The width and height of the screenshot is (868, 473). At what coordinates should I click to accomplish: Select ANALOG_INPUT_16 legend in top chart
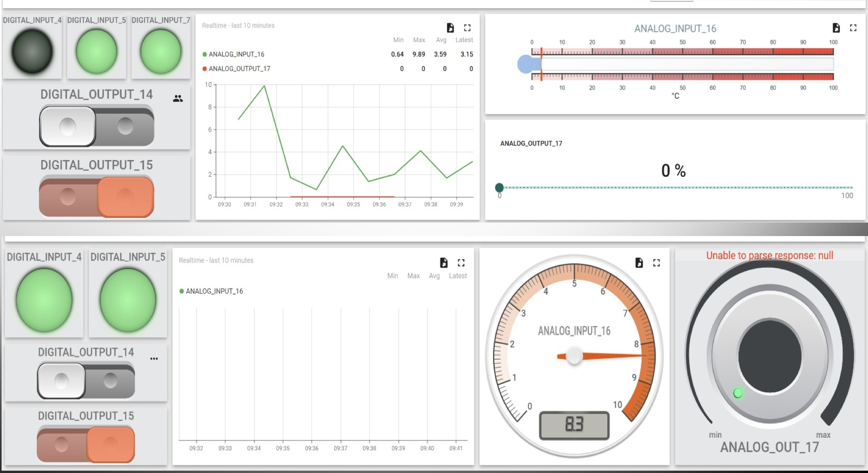pos(236,54)
